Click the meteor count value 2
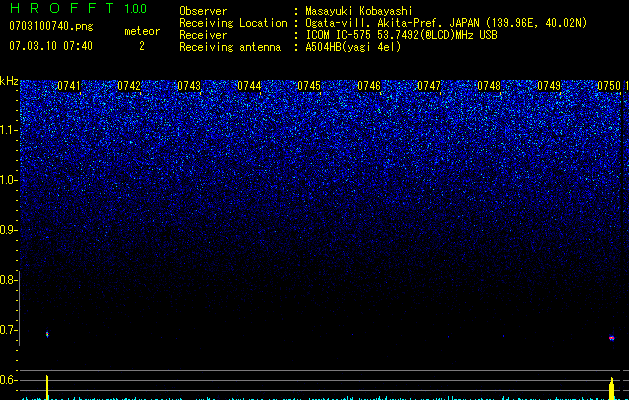This screenshot has height=400, width=629. point(142,46)
